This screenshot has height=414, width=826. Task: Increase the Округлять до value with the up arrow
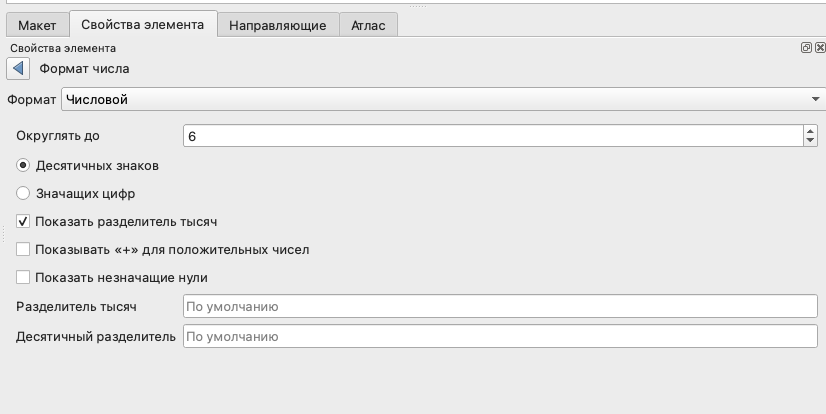(x=811, y=130)
